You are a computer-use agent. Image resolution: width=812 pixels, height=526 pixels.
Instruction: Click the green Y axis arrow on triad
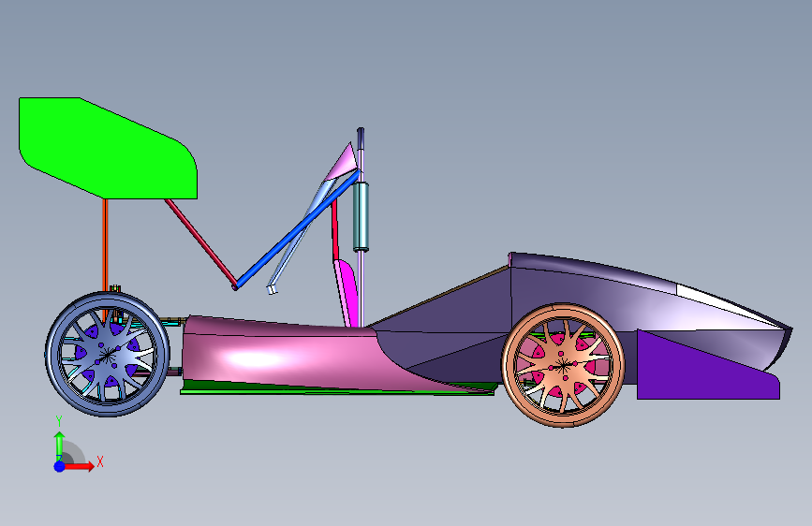[x=60, y=446]
